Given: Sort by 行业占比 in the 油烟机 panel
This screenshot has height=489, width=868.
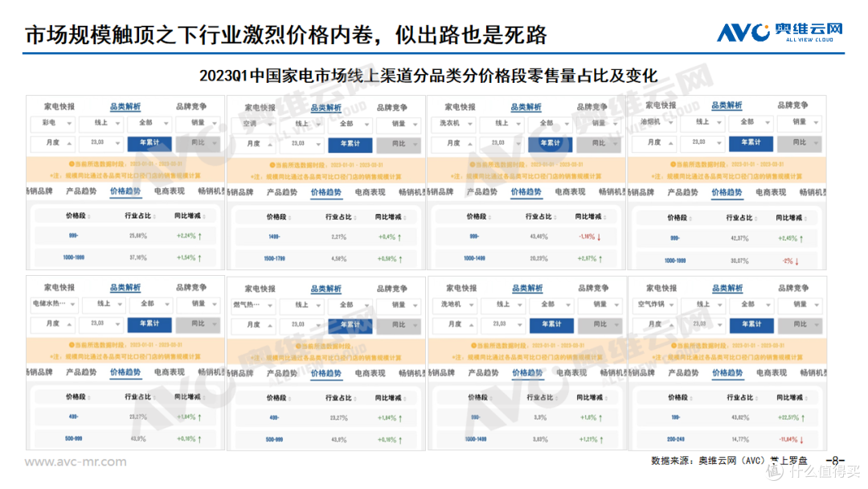Looking at the screenshot, I should point(742,218).
